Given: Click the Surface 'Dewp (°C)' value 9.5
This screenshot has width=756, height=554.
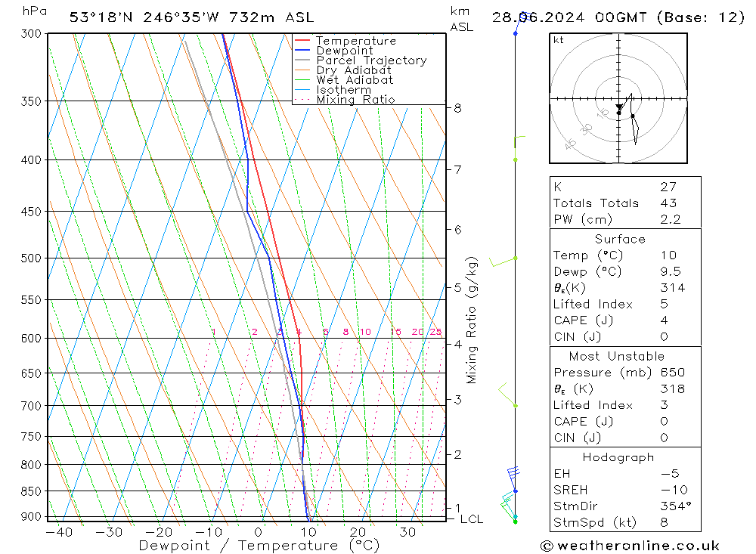Looking at the screenshot, I should [670, 271].
